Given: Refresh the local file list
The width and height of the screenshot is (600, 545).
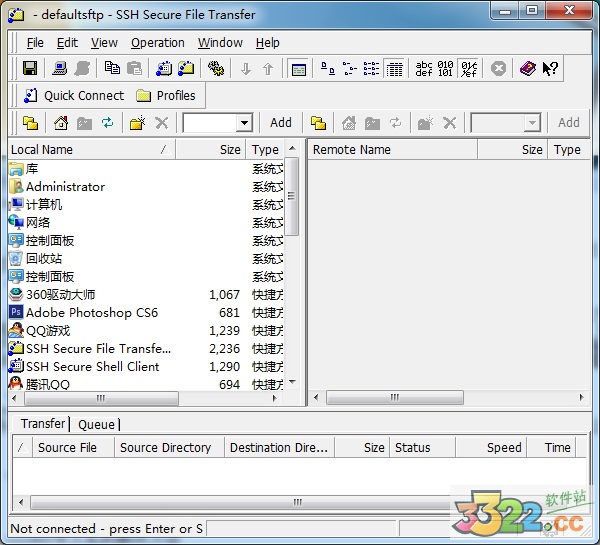Looking at the screenshot, I should point(107,123).
